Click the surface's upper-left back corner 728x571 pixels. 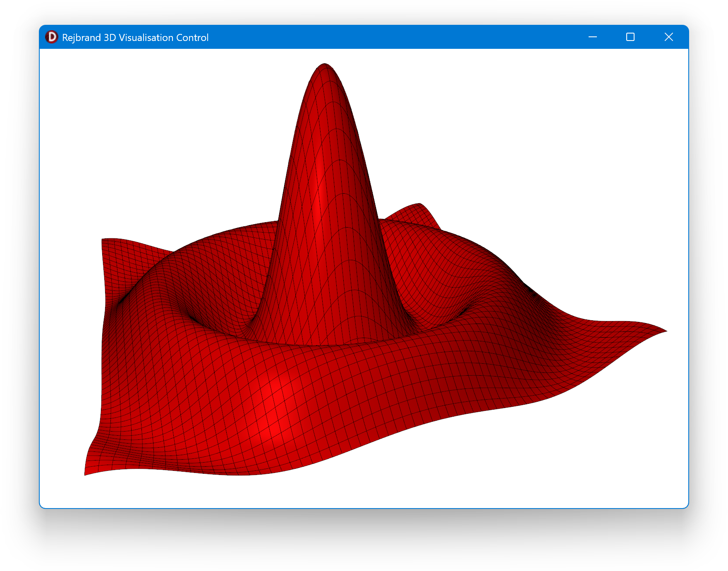pyautogui.click(x=103, y=240)
